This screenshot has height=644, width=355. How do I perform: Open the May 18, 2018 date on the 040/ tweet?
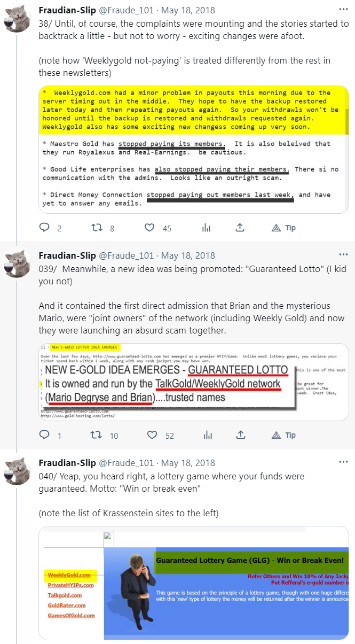coord(188,463)
